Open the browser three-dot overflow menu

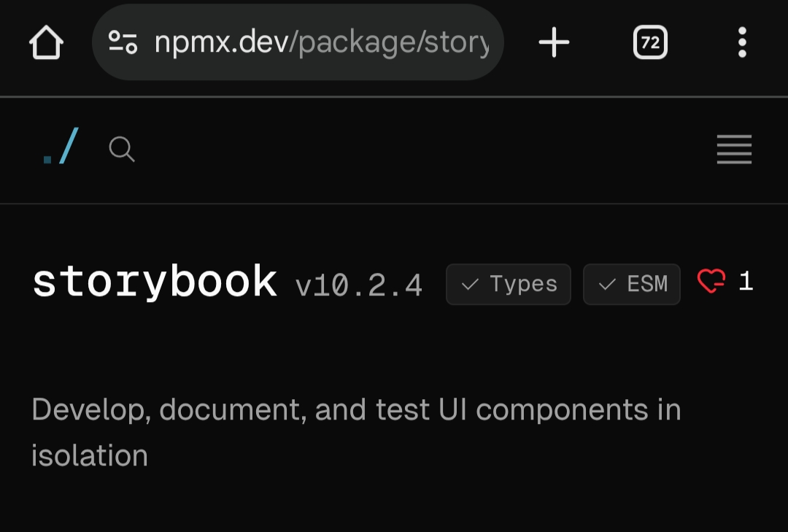pyautogui.click(x=742, y=43)
